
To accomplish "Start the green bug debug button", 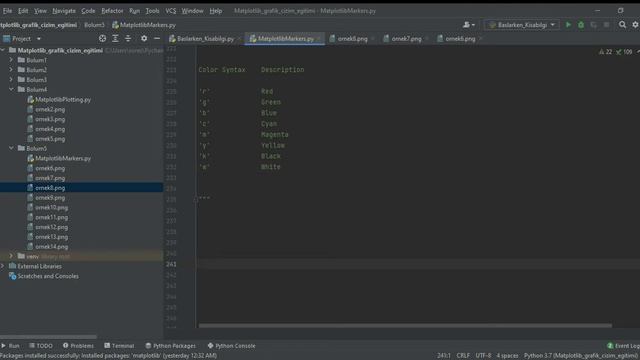I will [x=581, y=25].
